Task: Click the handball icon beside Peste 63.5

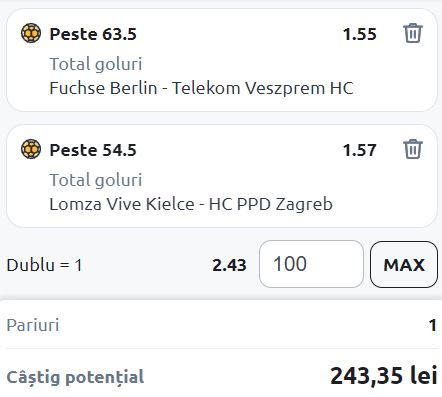Action: 31,33
